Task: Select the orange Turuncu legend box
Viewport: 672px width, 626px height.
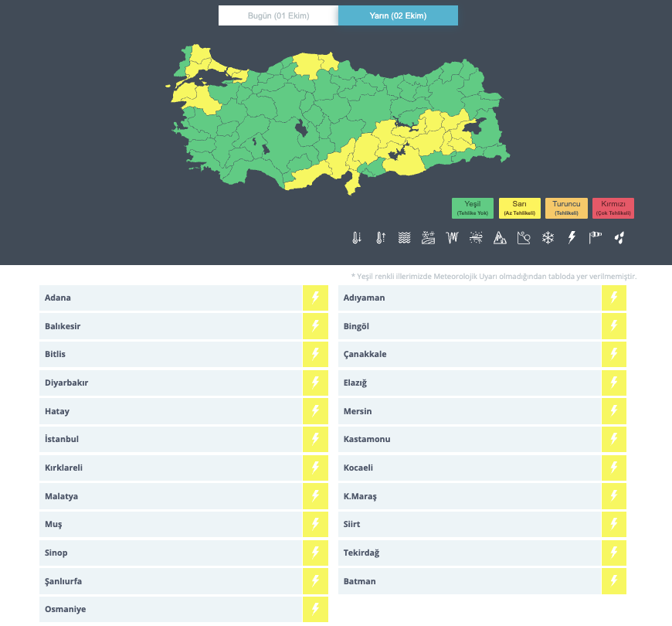Action: pos(567,208)
